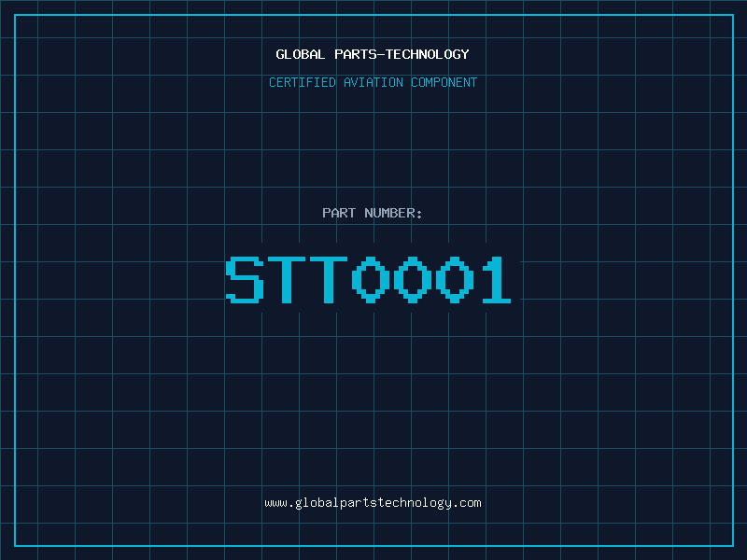
Task: Click the GLOBAL PARTS-TECHNOLOGY heading
Action: click(x=373, y=54)
